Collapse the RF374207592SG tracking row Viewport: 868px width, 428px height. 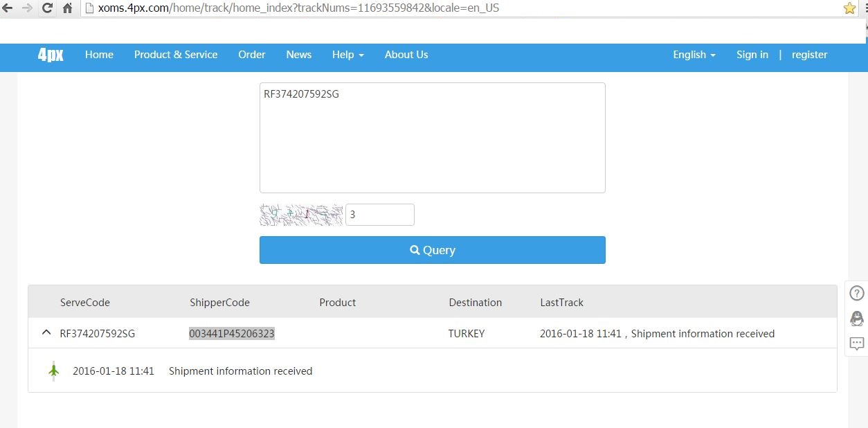tap(46, 333)
